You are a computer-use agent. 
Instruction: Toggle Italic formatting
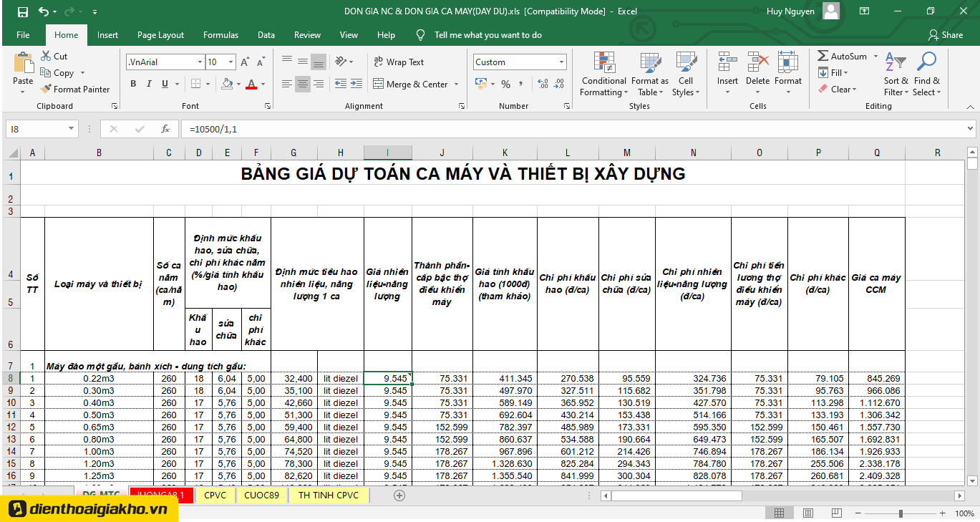pyautogui.click(x=149, y=84)
